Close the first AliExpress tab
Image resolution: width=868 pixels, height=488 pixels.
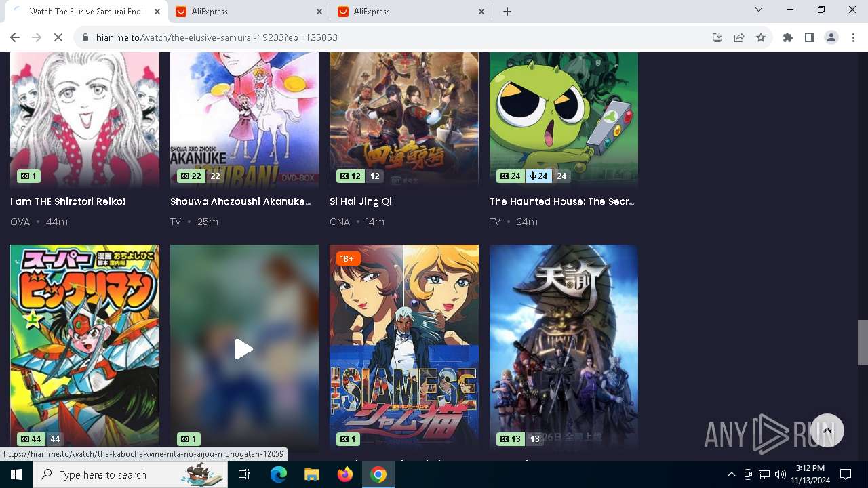[319, 12]
